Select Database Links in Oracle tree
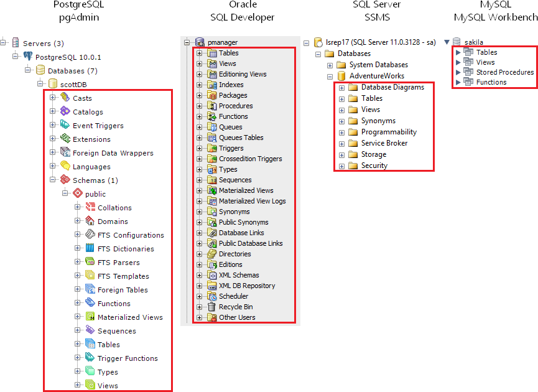 (241, 233)
